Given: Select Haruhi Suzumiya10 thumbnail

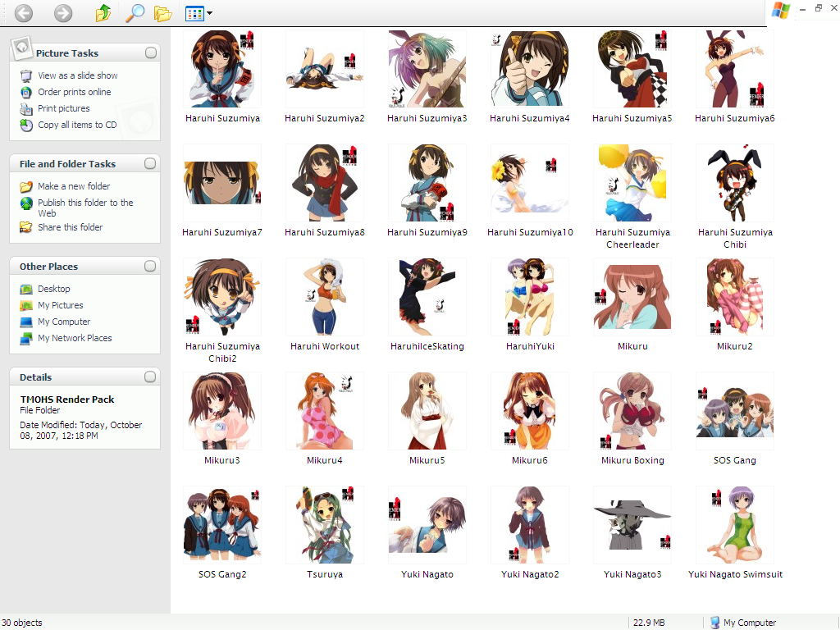Looking at the screenshot, I should (530, 183).
